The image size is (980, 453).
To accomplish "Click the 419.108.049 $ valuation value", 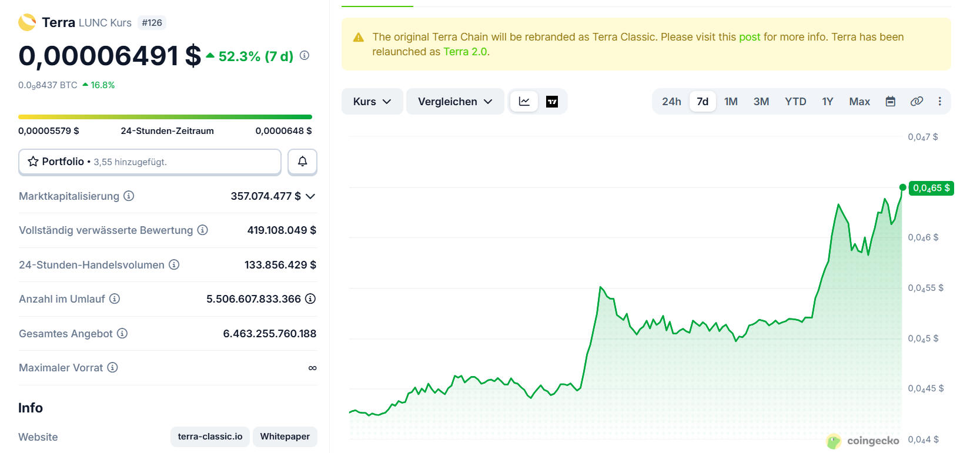I will 282,230.
